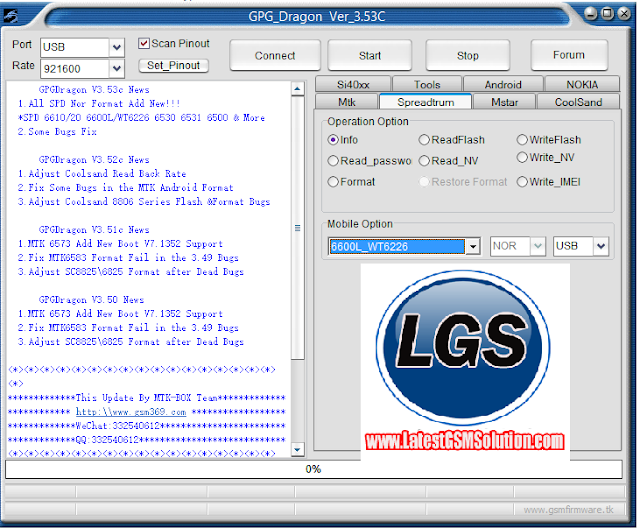This screenshot has height=528, width=640.
Task: Open the USB connection dropdown in Mobile Option
Action: (600, 246)
